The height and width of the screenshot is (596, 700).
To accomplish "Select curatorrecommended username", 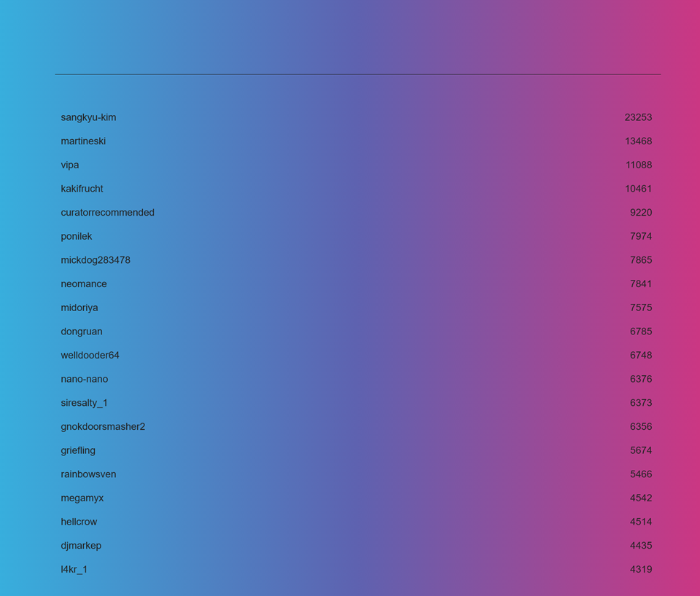I will (107, 213).
